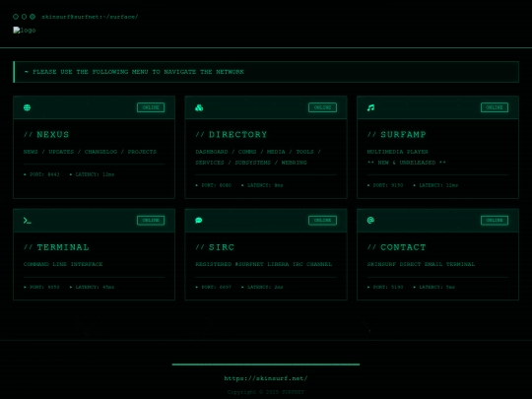Open the // DIRECTORY card title
The image size is (532, 399).
click(x=232, y=134)
